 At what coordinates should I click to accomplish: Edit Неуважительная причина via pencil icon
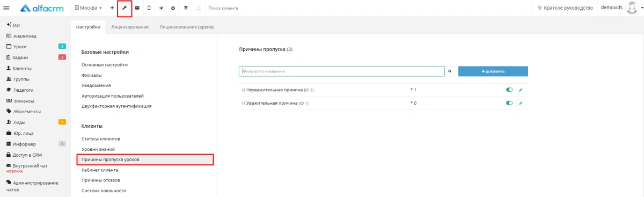click(x=521, y=90)
